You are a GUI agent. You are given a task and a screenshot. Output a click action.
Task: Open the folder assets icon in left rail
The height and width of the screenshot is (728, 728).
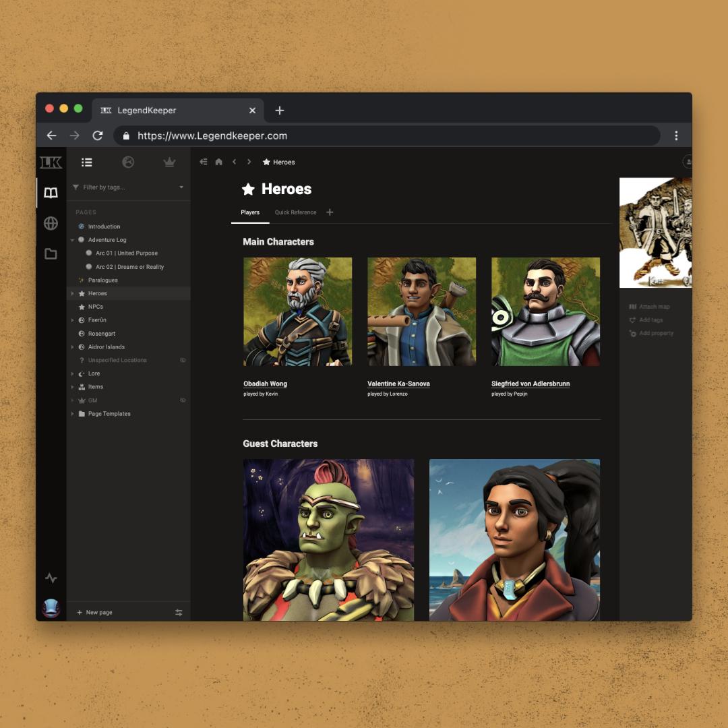click(x=51, y=254)
